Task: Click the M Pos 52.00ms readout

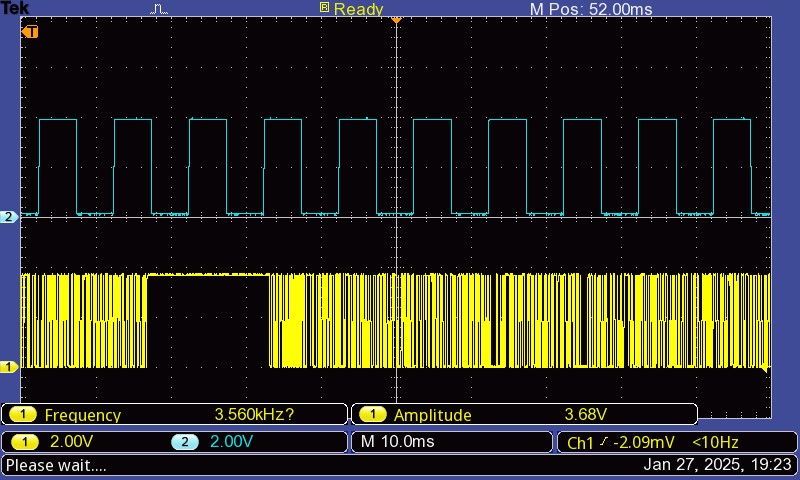Action: [x=590, y=9]
